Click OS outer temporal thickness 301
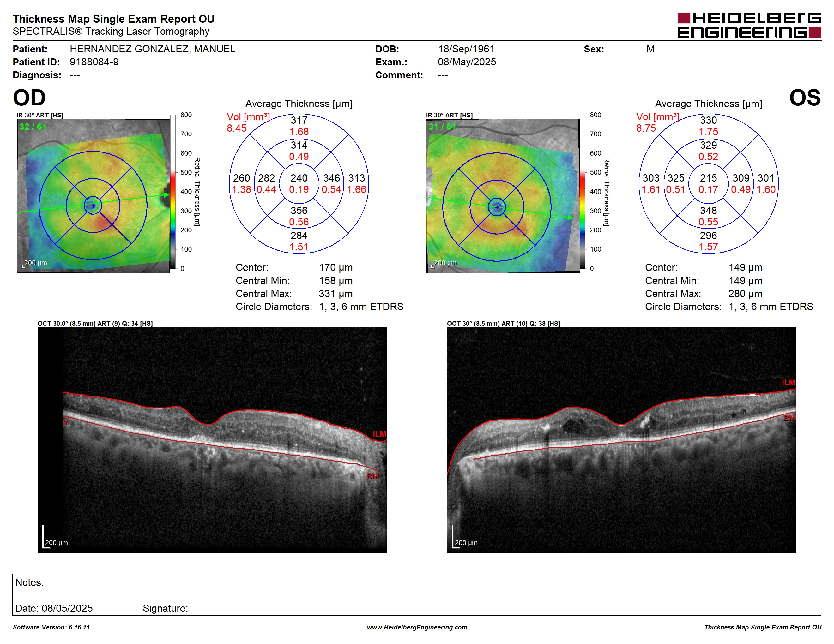Image resolution: width=834 pixels, height=644 pixels. click(766, 178)
